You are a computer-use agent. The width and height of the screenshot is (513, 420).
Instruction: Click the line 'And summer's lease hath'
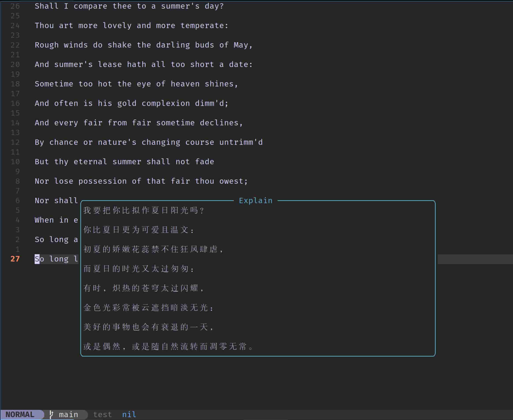pyautogui.click(x=144, y=64)
